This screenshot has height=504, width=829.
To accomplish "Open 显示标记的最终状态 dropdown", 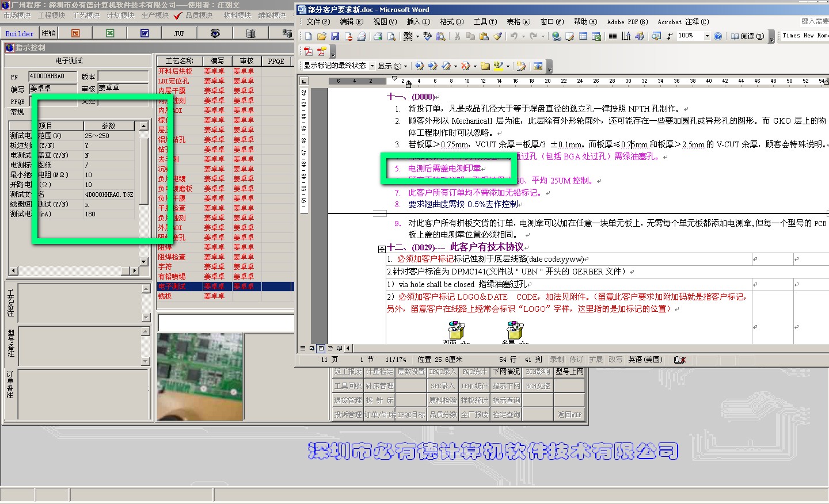I will pos(372,66).
